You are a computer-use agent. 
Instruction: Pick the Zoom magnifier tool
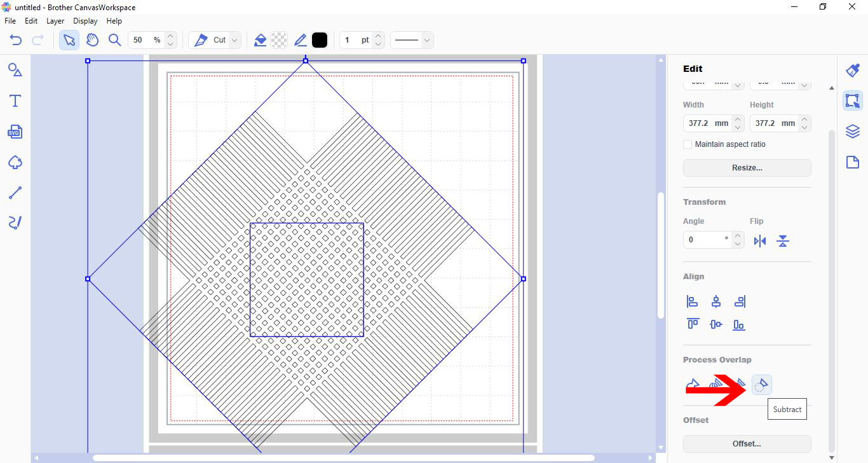coord(114,40)
